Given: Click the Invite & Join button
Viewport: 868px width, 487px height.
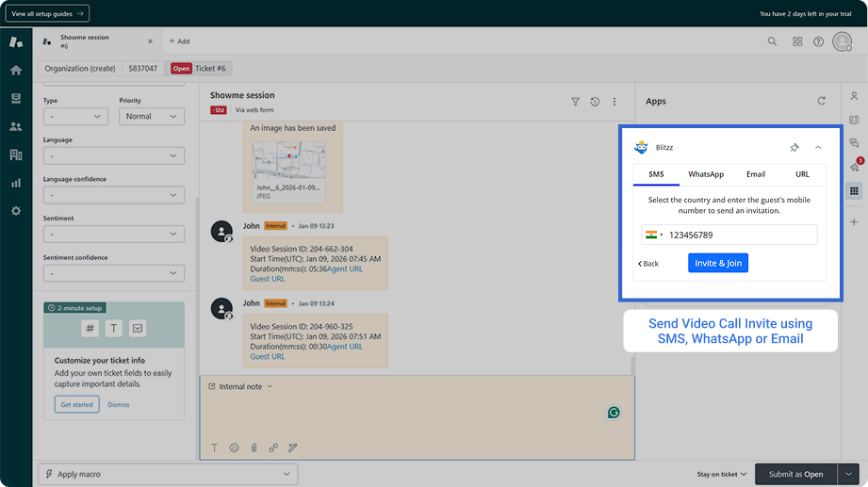Looking at the screenshot, I should [x=718, y=263].
